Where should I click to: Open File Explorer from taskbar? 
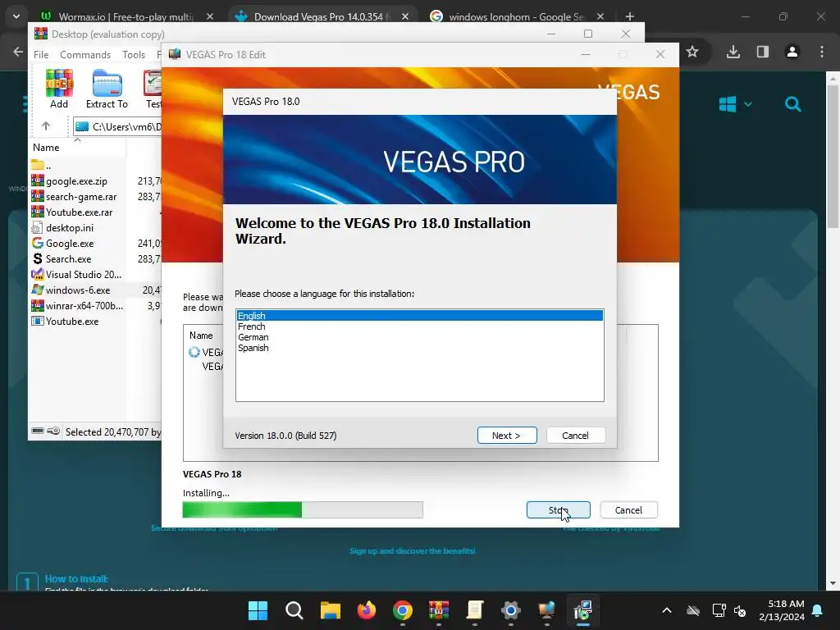[331, 610]
